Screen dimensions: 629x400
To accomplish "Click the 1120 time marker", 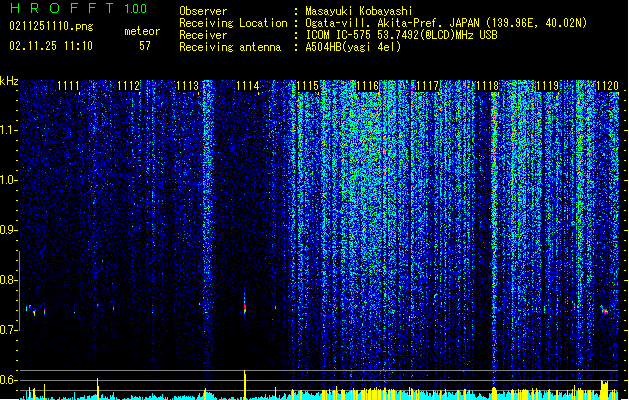I will coord(607,86).
